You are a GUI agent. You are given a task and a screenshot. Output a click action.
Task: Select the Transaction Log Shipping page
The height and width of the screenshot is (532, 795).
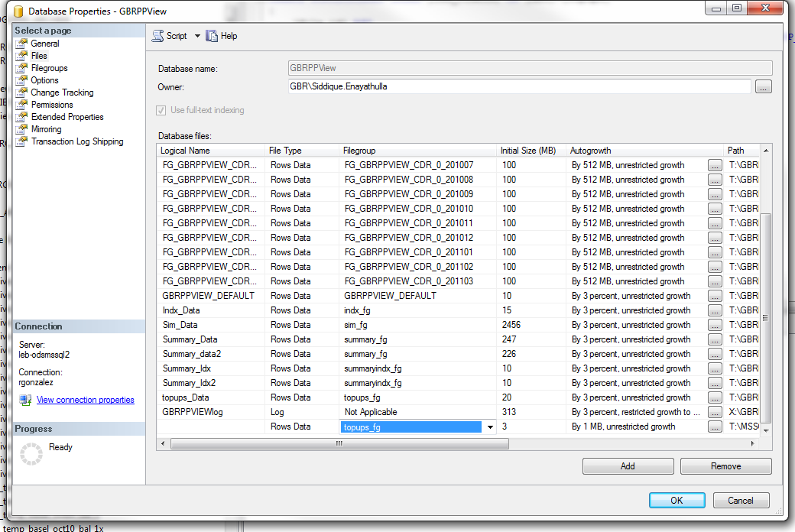(x=79, y=141)
